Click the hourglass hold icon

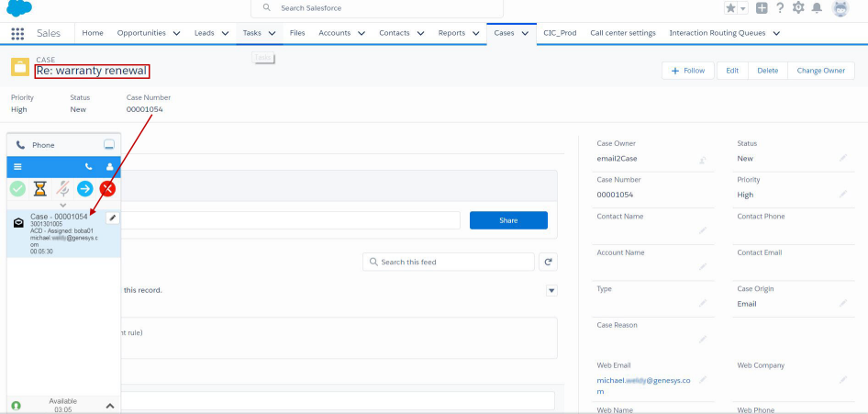[39, 188]
